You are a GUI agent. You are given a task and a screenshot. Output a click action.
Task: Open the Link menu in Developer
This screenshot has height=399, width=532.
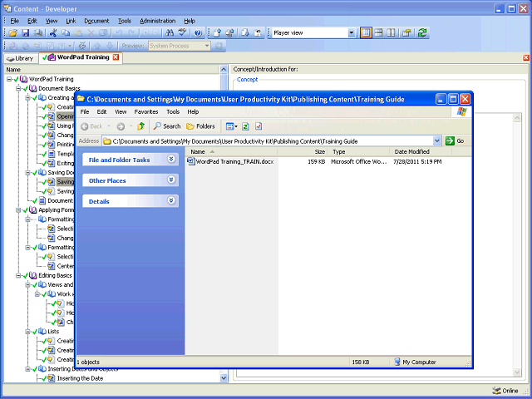click(71, 21)
